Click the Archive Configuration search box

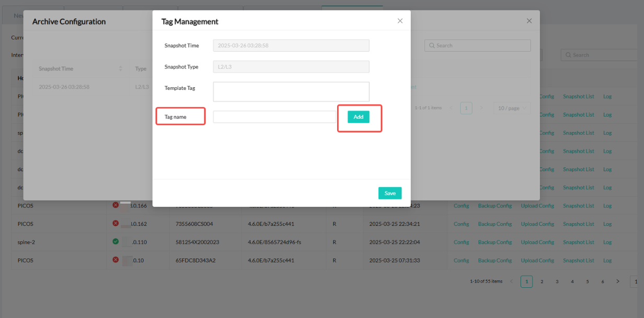click(477, 45)
